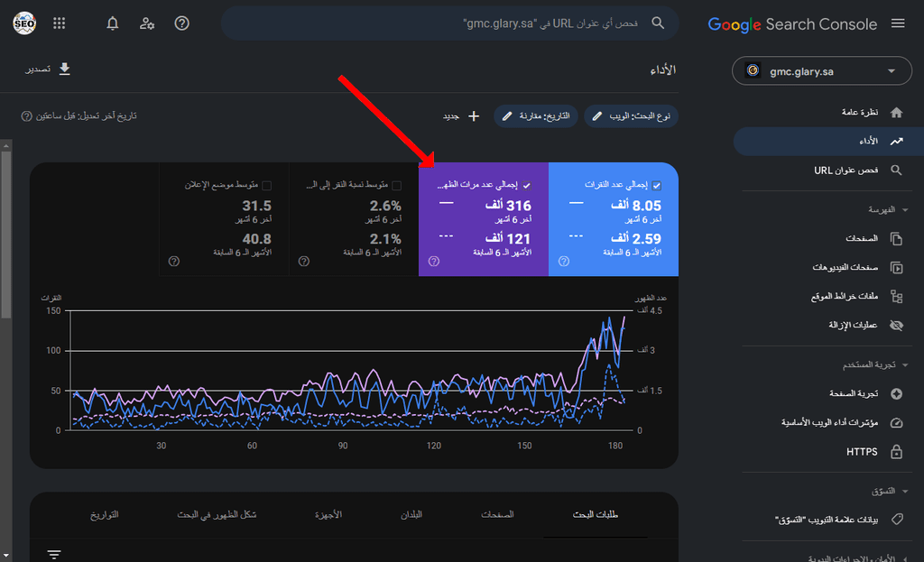The width and height of the screenshot is (924, 562).
Task: Open users and permissions settings icon
Action: [147, 23]
